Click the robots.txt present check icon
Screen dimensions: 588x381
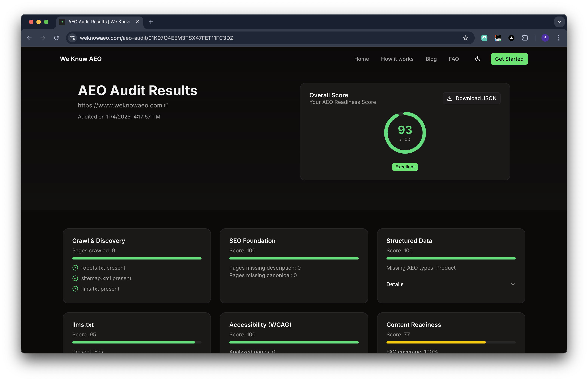click(75, 268)
